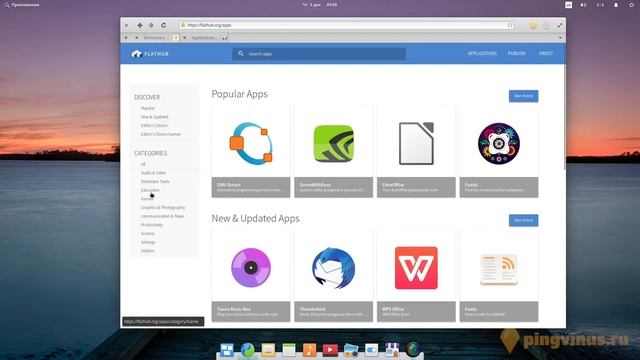Select Settings category
The width and height of the screenshot is (640, 360).
click(x=148, y=242)
